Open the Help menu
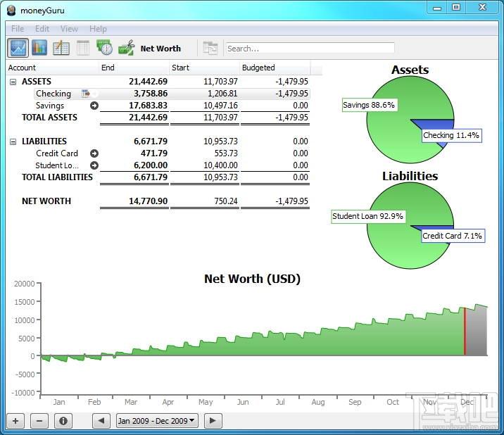 pos(98,29)
